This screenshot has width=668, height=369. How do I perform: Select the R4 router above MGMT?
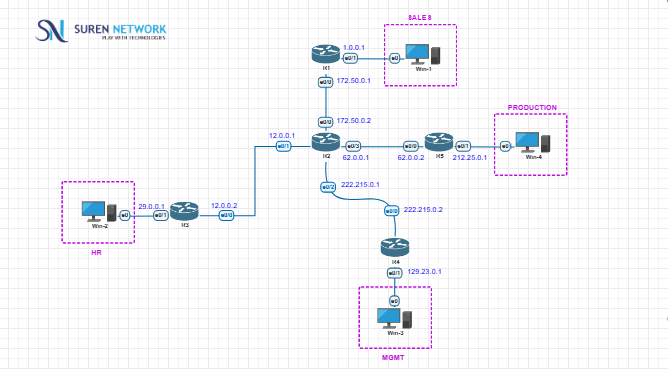395,248
